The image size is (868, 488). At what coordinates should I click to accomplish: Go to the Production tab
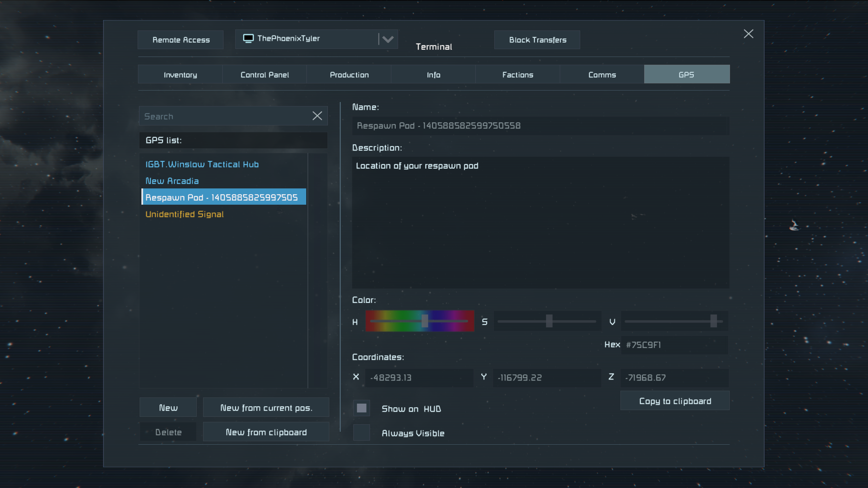point(349,75)
